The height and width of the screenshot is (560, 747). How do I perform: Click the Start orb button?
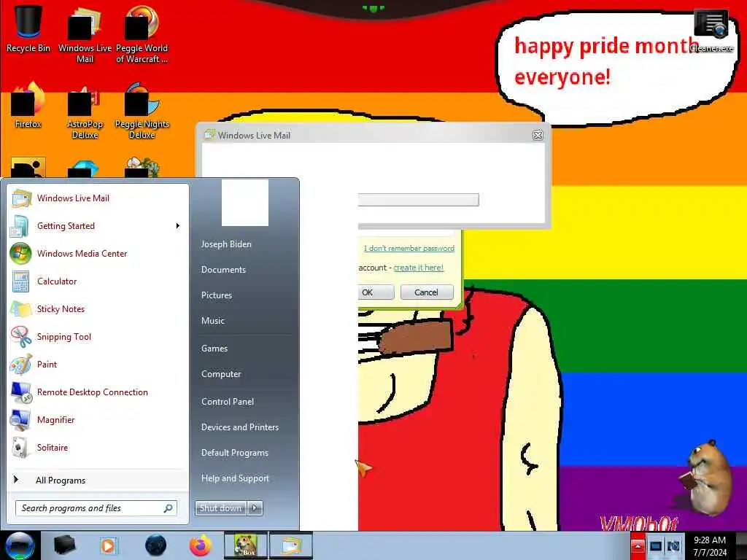[x=20, y=545]
